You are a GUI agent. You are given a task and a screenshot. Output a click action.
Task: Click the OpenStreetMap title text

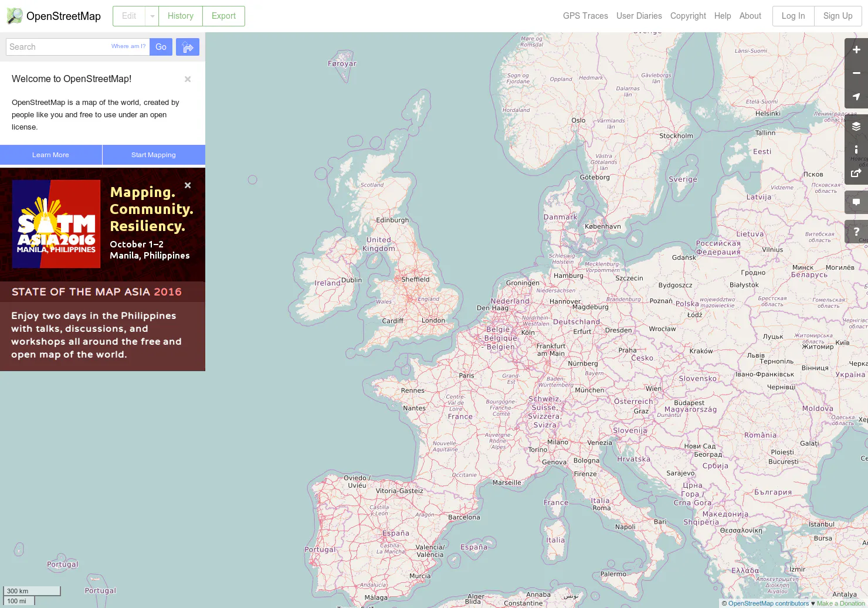click(x=63, y=16)
